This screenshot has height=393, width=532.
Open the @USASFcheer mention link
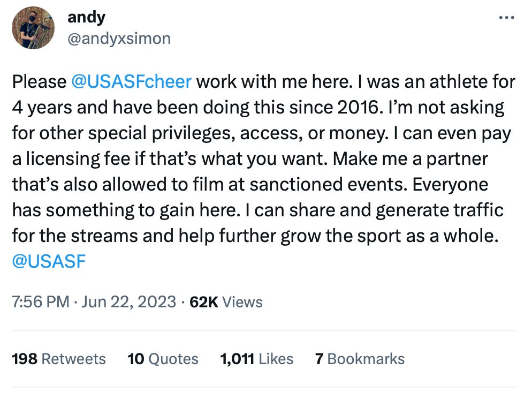[131, 82]
